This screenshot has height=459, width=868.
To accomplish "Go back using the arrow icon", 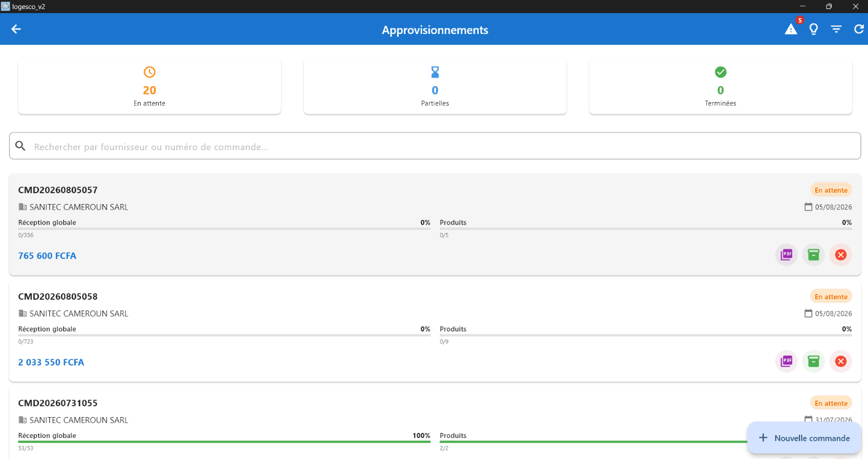I will pos(16,29).
